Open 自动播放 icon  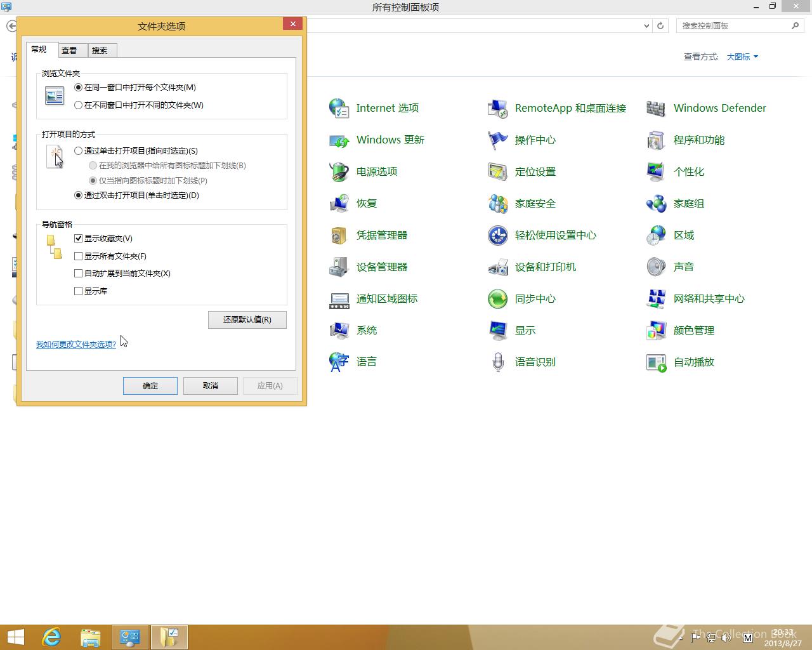coord(656,362)
